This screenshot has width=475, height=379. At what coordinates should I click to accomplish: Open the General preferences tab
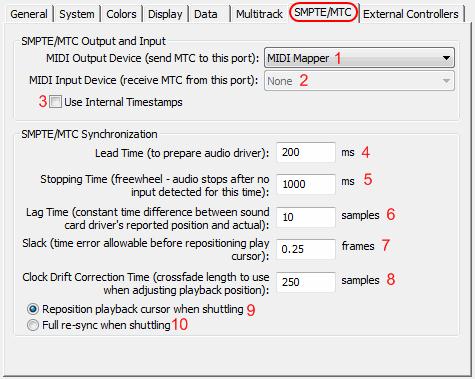29,14
